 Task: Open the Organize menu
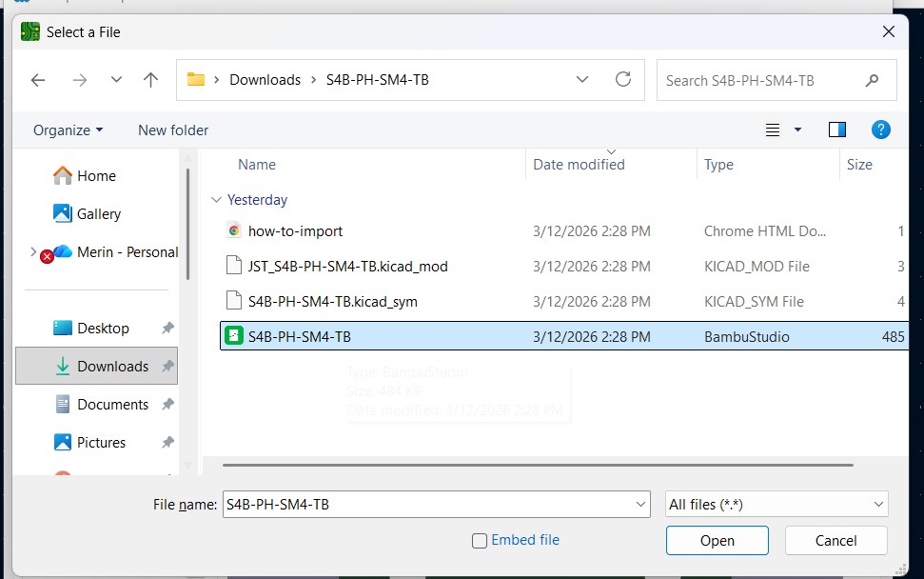coord(65,130)
